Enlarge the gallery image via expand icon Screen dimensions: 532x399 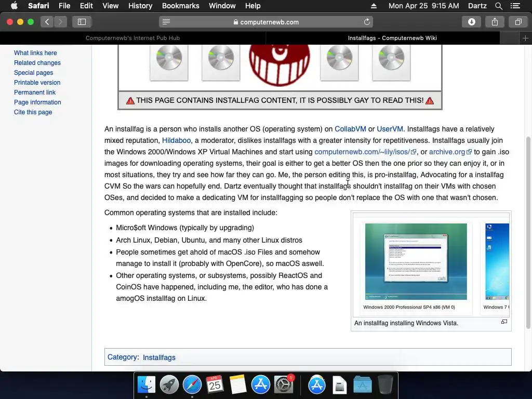tap(504, 322)
